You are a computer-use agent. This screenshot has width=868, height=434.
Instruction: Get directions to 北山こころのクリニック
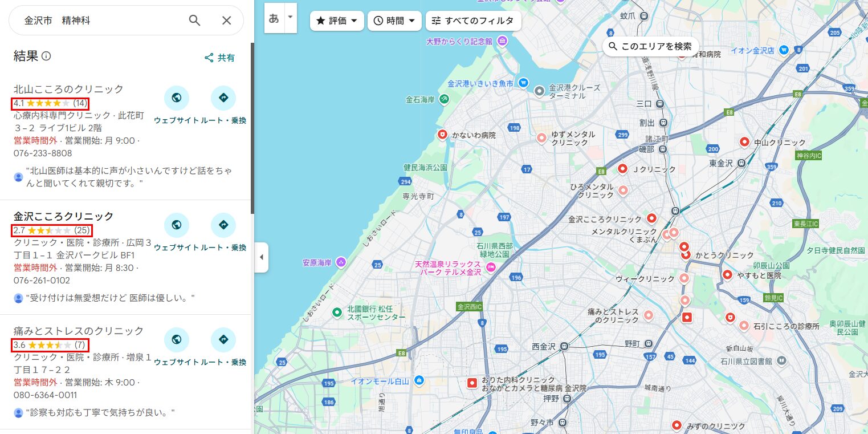point(223,98)
